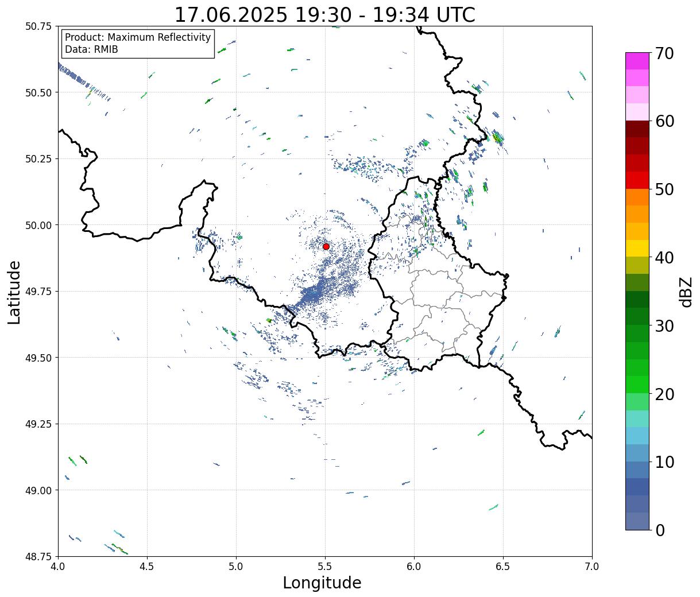Image resolution: width=700 pixels, height=597 pixels.
Task: Click the 50.50 latitude tick label
Action: click(38, 92)
